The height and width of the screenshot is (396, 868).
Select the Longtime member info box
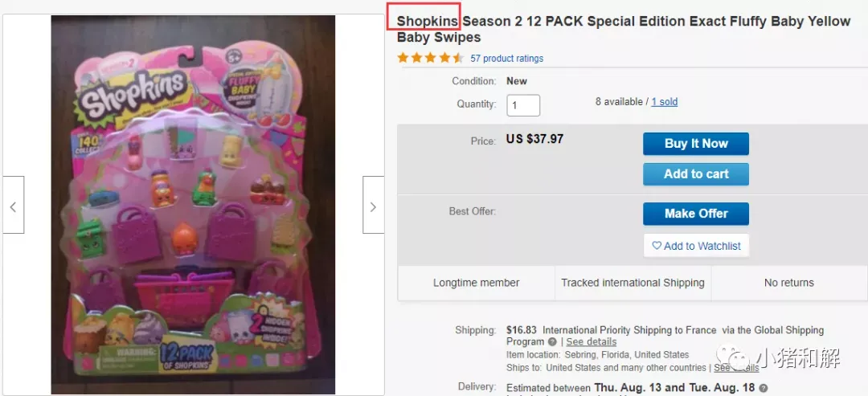(x=476, y=283)
